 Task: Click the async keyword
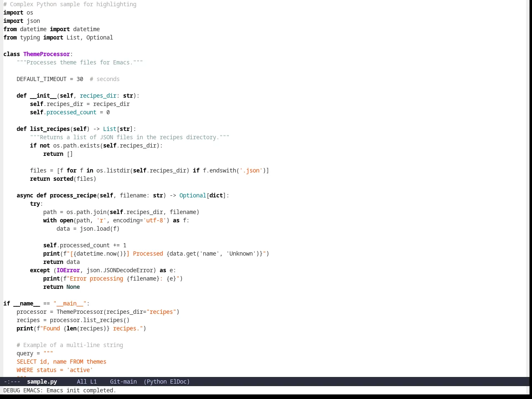[25, 195]
